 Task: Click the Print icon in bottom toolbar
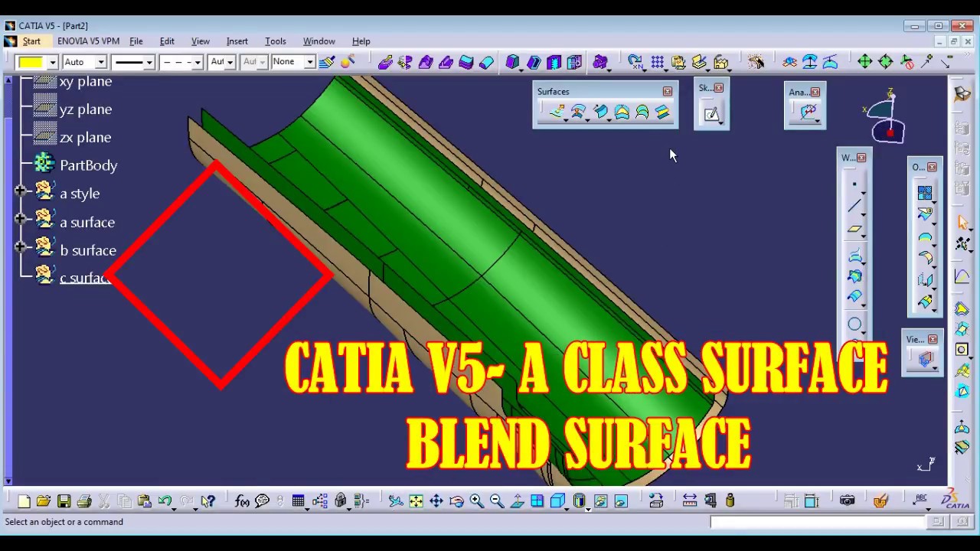[x=84, y=501]
